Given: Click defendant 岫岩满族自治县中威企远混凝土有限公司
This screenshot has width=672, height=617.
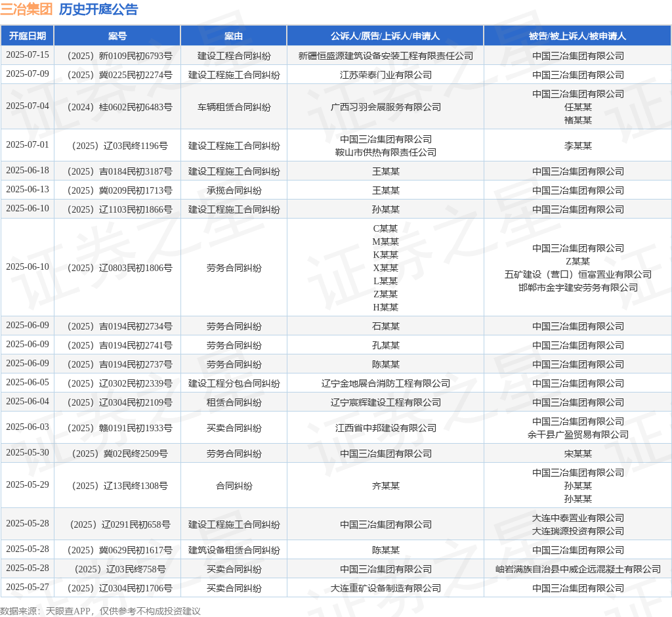Looking at the screenshot, I should pos(577,569).
